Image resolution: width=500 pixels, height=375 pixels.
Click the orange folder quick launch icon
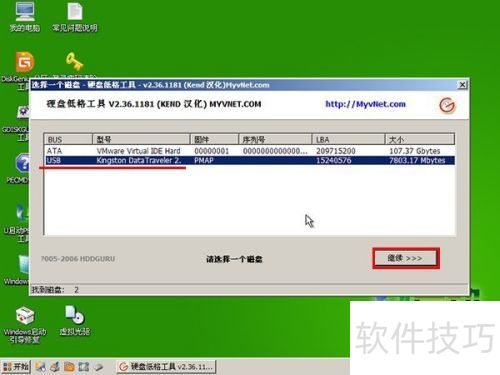[x=69, y=367]
